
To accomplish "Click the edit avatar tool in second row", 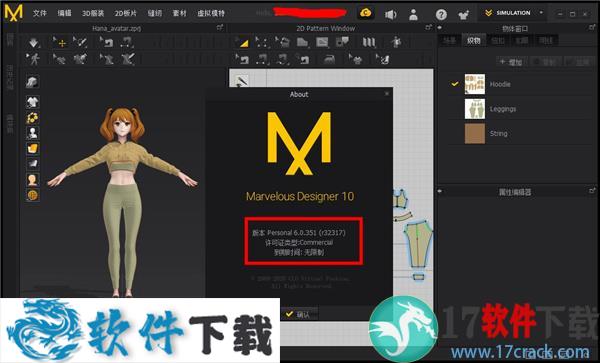I will tap(106, 59).
